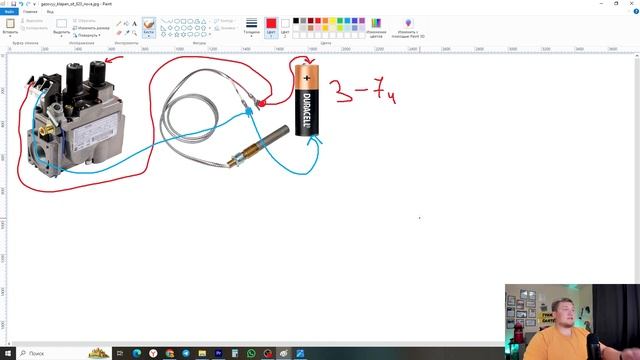Pick the dark red color swatch

[x=311, y=21]
